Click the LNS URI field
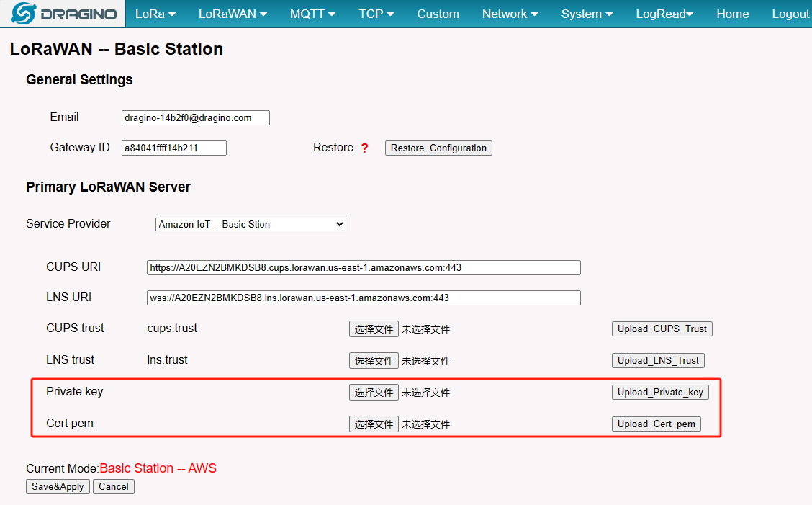812x505 pixels. point(364,298)
